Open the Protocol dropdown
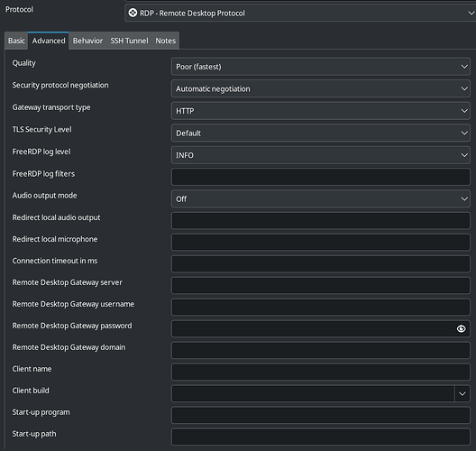The image size is (476, 451). [300, 13]
